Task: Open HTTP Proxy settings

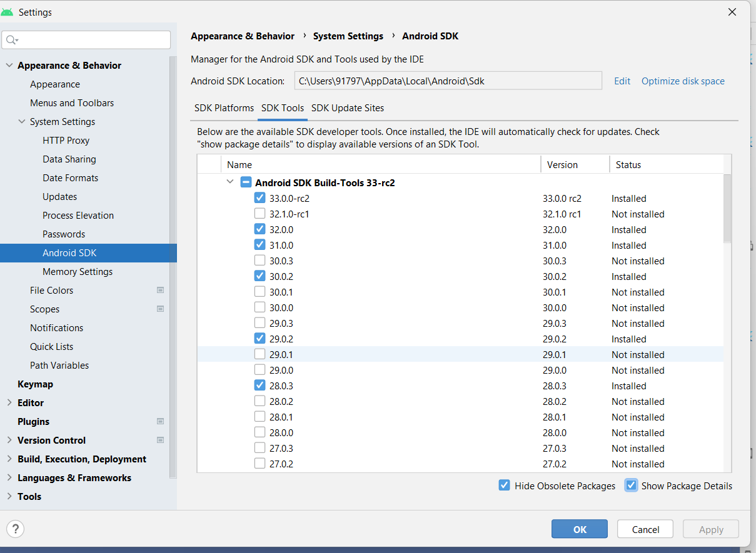Action: 66,140
